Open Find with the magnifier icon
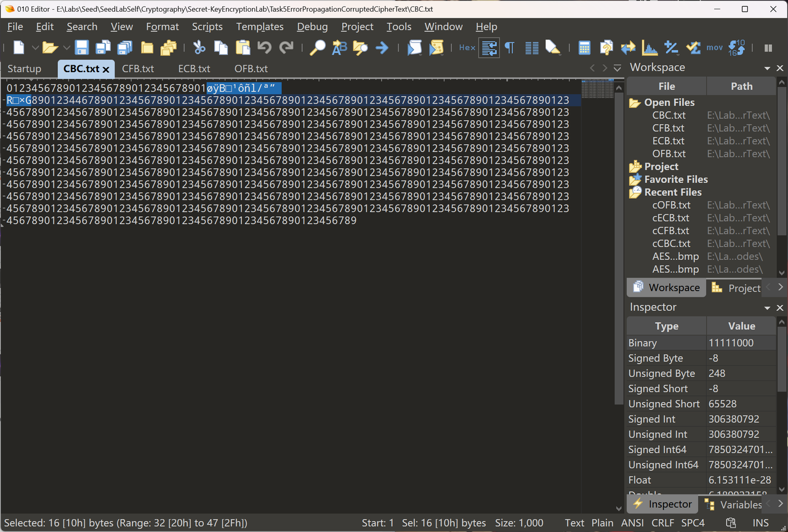This screenshot has width=788, height=532. (317, 47)
